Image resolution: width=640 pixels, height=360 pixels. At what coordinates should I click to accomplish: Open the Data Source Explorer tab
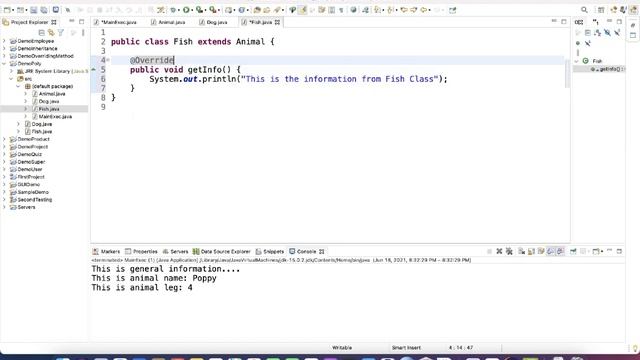222,251
